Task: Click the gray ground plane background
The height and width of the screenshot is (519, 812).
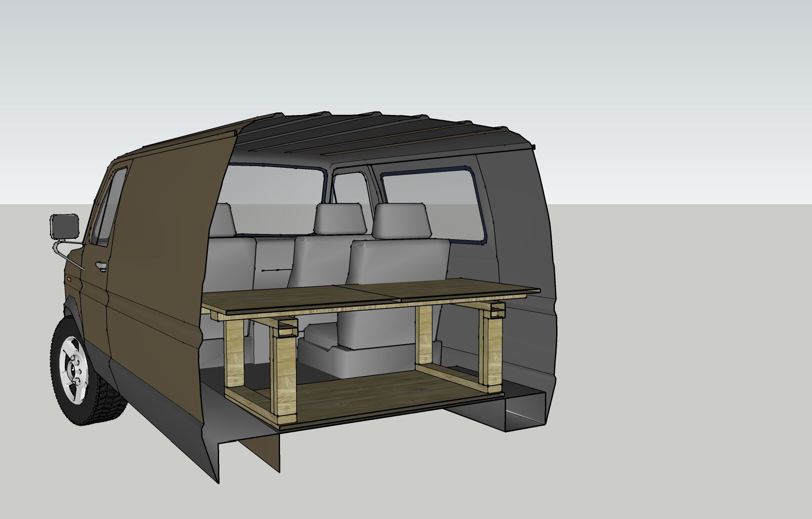Action: point(691,389)
